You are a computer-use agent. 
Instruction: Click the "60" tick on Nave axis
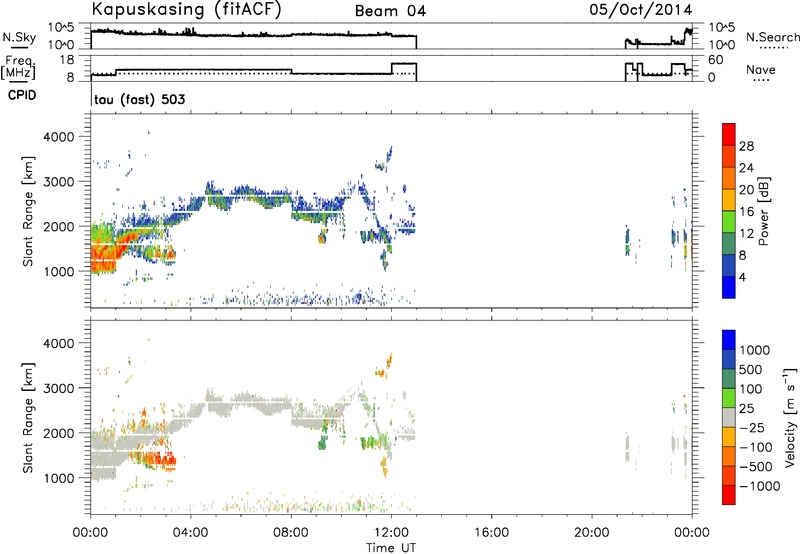point(715,60)
